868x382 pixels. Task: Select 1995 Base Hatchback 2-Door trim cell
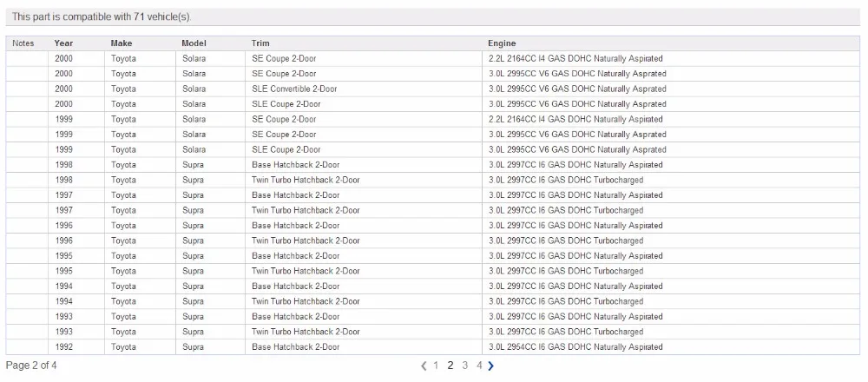point(363,256)
